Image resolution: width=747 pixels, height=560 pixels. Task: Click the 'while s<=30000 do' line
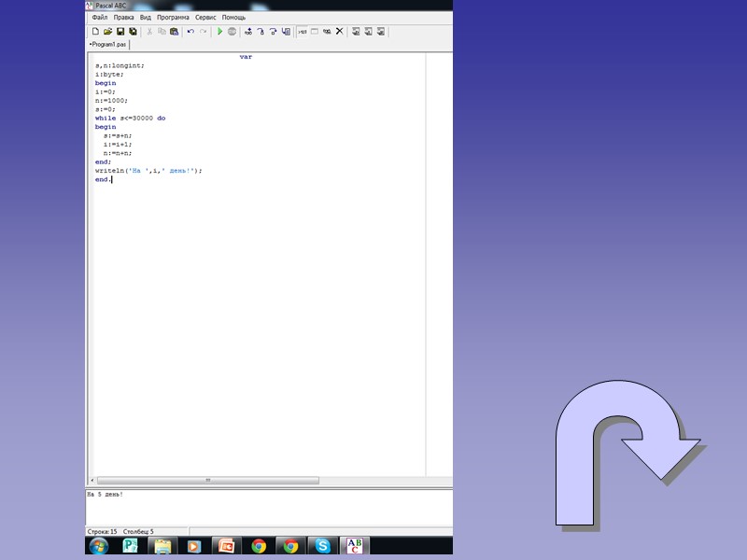coord(130,119)
